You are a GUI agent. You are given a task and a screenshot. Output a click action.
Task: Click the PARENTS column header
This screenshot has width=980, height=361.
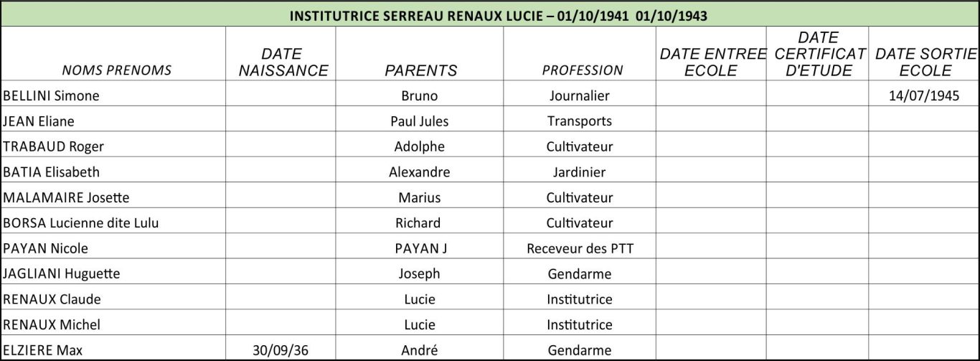(x=420, y=70)
